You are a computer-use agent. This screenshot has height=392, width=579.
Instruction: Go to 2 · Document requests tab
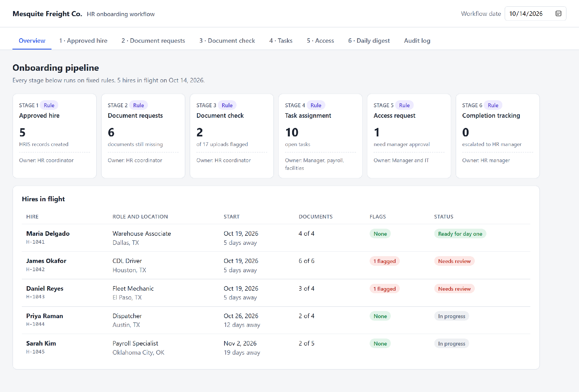point(153,40)
